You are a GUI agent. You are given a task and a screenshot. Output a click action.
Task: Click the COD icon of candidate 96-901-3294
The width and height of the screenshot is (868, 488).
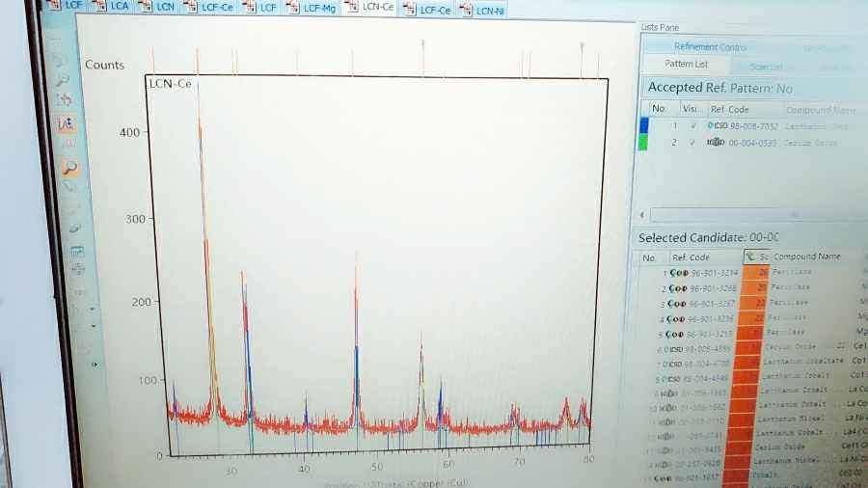[679, 273]
